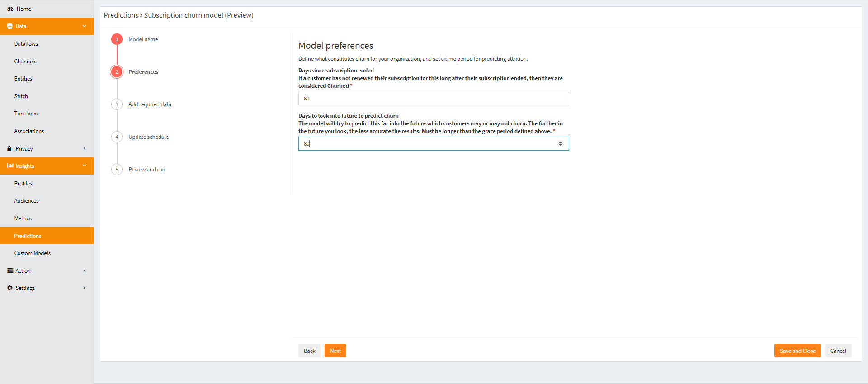
Task: Expand the Privacy section chevron
Action: click(x=85, y=148)
